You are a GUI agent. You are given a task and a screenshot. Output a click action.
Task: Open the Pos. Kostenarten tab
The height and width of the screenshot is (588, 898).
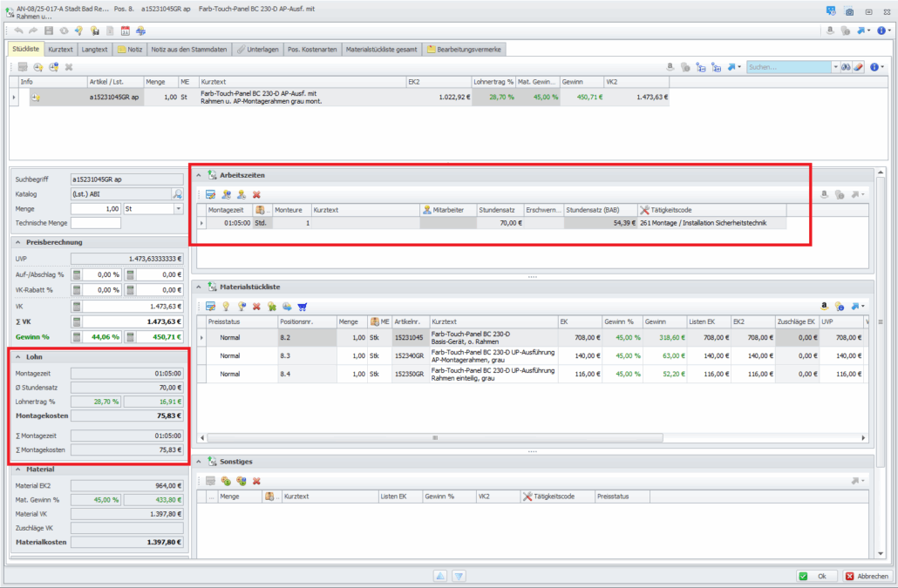tap(311, 49)
